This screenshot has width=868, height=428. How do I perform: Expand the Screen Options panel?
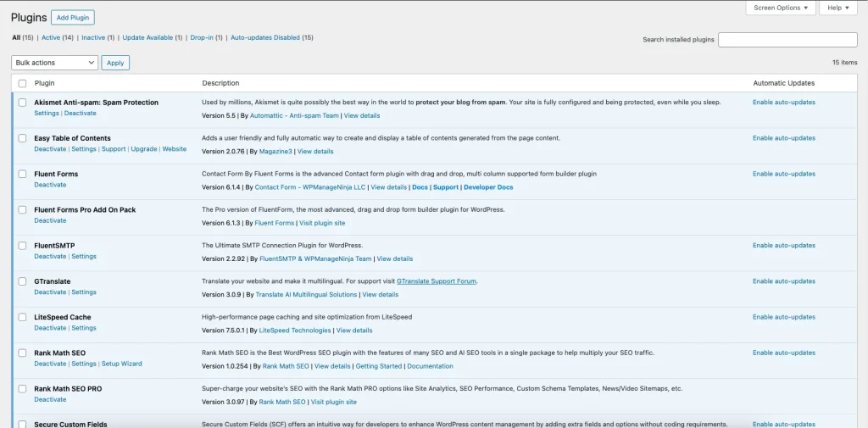pyautogui.click(x=781, y=8)
